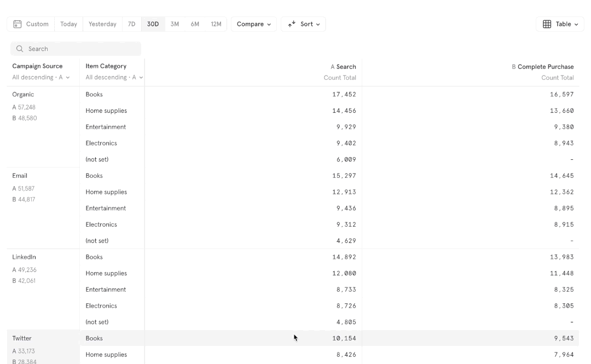Click the 12,913 search count cell
591x364 pixels.
pos(344,192)
